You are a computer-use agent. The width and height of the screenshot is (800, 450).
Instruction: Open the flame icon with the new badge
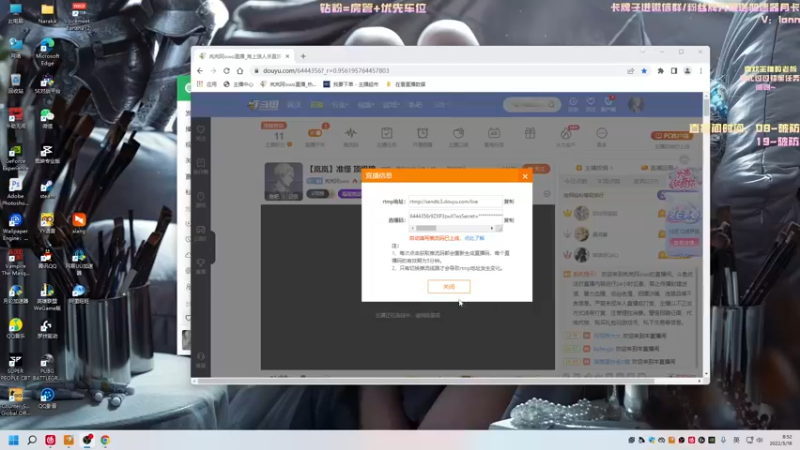pyautogui.click(x=566, y=134)
